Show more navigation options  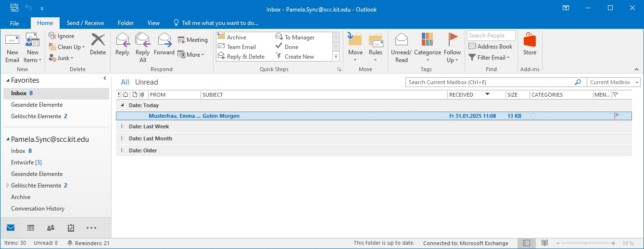point(91,228)
